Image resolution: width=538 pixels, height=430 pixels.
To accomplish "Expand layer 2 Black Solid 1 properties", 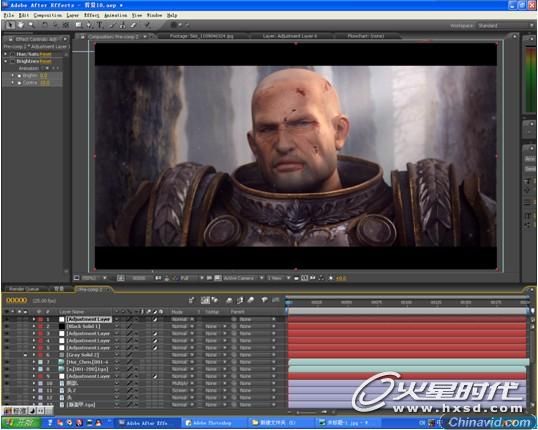I will tap(34, 326).
